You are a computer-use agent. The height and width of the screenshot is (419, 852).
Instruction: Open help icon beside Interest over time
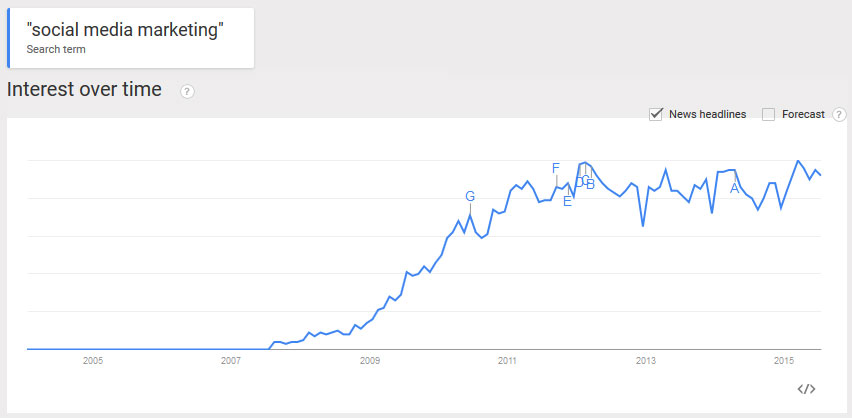point(187,92)
